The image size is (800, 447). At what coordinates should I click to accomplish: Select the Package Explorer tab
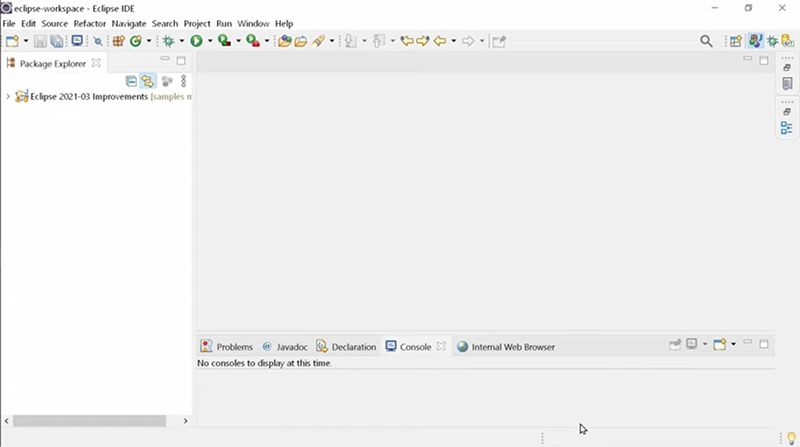[x=53, y=64]
